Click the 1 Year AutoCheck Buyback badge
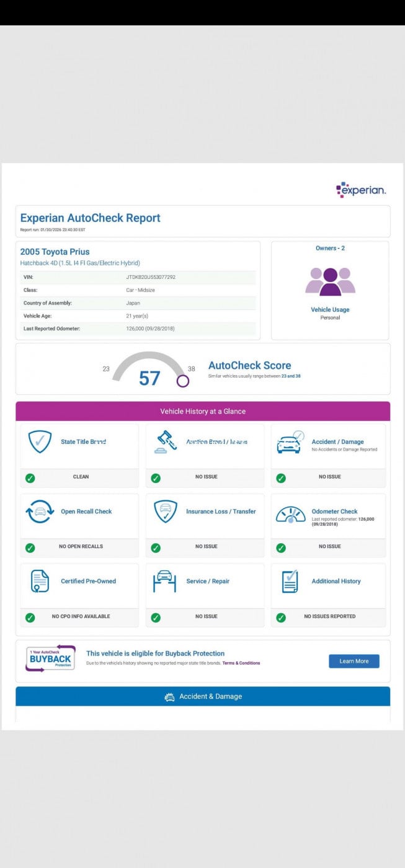This screenshot has width=405, height=868. click(x=51, y=658)
